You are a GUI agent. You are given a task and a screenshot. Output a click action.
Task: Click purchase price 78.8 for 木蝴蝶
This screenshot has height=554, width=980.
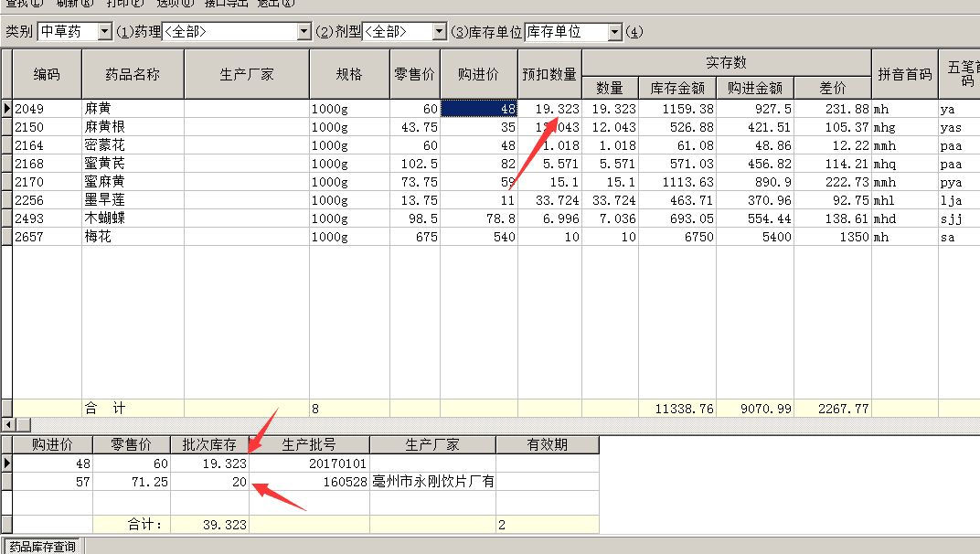479,218
